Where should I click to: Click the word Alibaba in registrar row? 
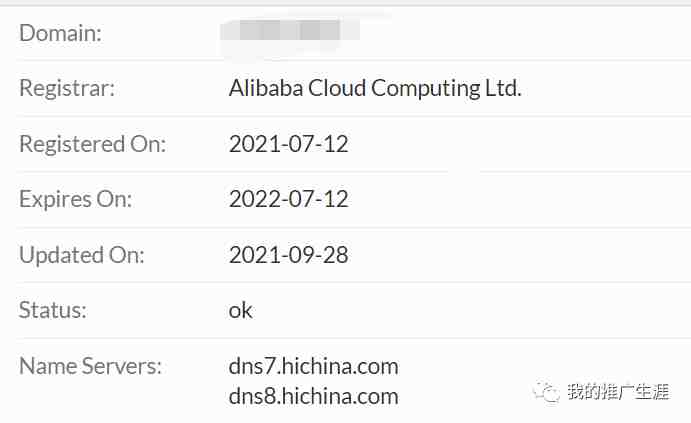tap(266, 88)
